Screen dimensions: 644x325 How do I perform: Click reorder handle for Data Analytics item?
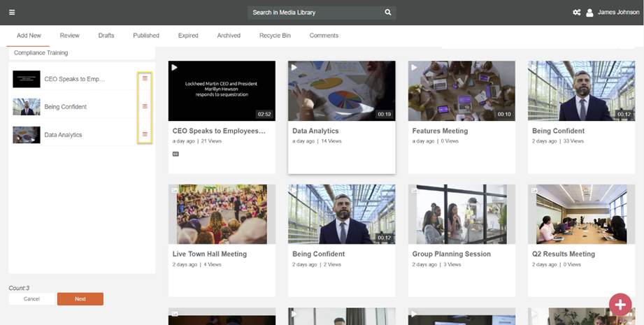click(145, 134)
